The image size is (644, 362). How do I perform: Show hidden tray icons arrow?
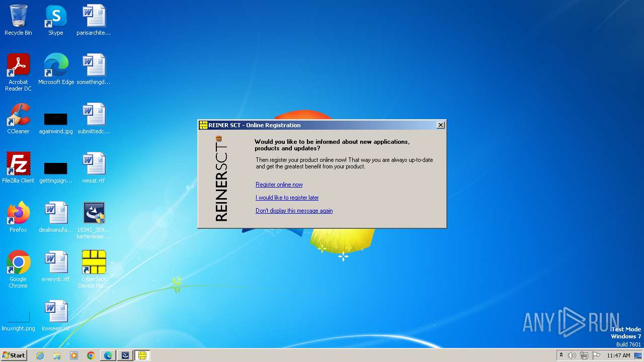click(561, 355)
